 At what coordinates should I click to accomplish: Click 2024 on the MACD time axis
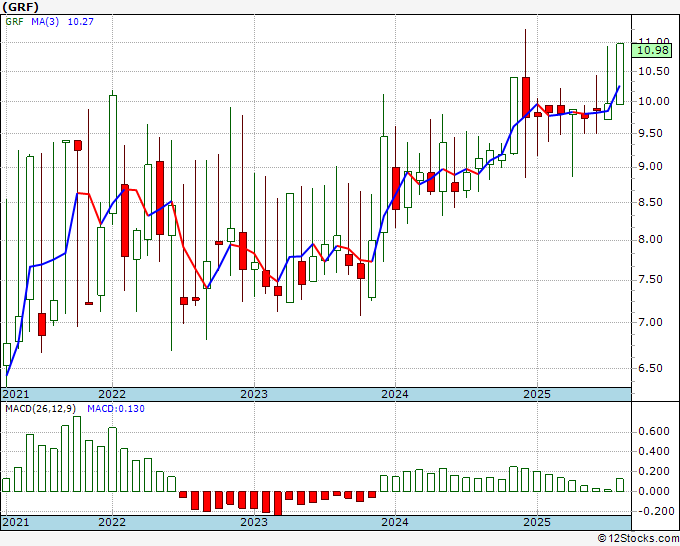(395, 522)
